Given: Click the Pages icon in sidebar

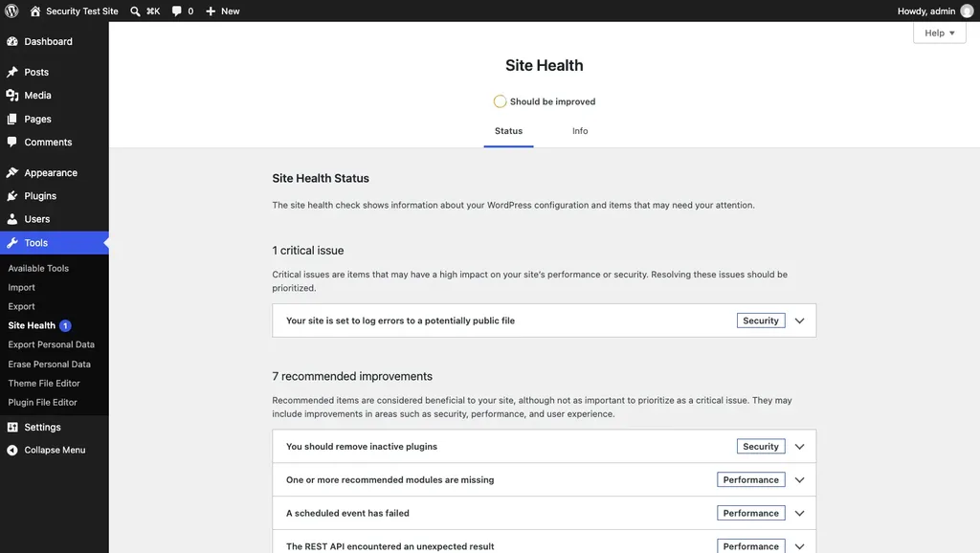Looking at the screenshot, I should click(11, 119).
